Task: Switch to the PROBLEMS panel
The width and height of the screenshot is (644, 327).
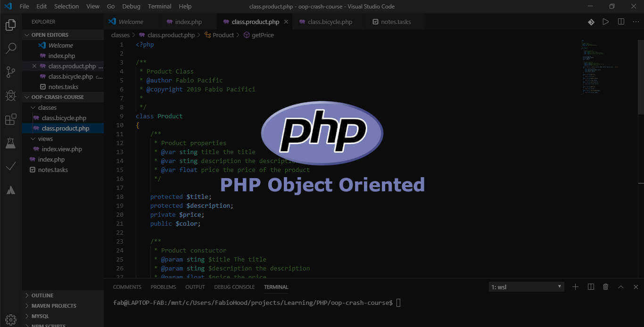Action: click(x=163, y=286)
